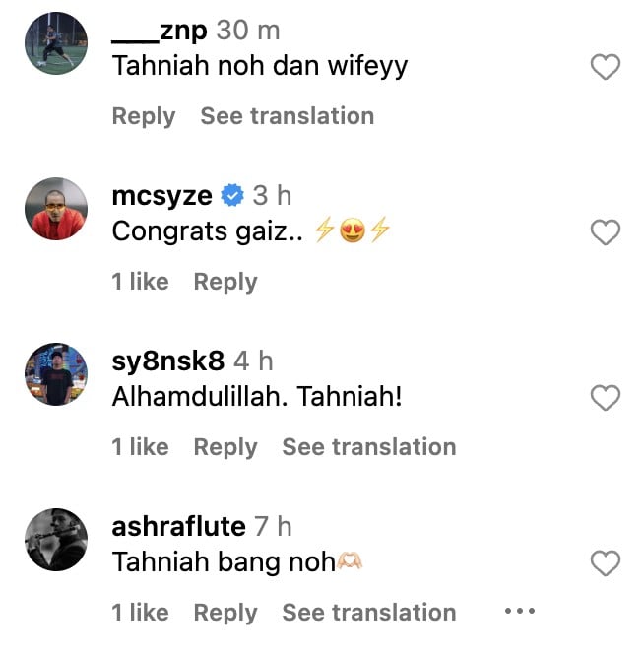See translation of ashraflute's comment

click(369, 613)
